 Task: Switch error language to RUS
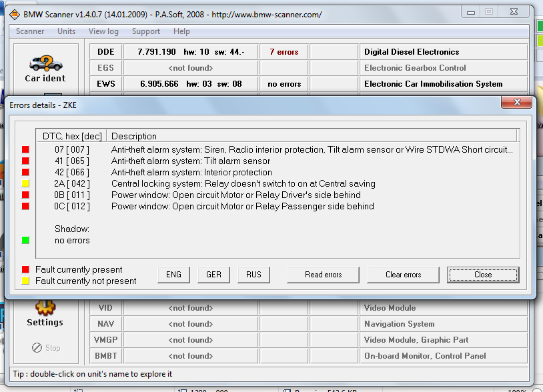pyautogui.click(x=254, y=275)
